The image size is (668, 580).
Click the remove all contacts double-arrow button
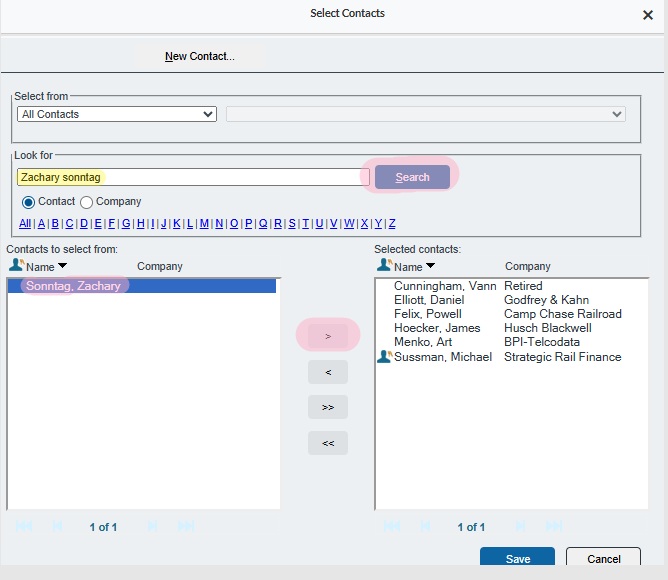[x=328, y=442]
